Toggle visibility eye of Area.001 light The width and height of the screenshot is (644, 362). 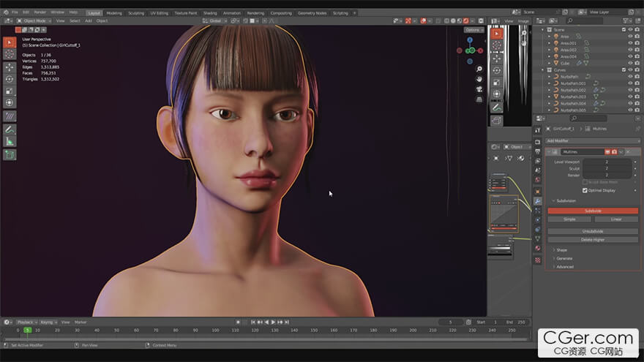630,43
